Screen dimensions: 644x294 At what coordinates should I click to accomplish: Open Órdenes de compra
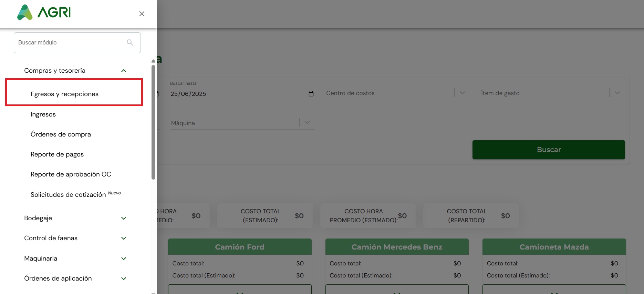pyautogui.click(x=61, y=134)
